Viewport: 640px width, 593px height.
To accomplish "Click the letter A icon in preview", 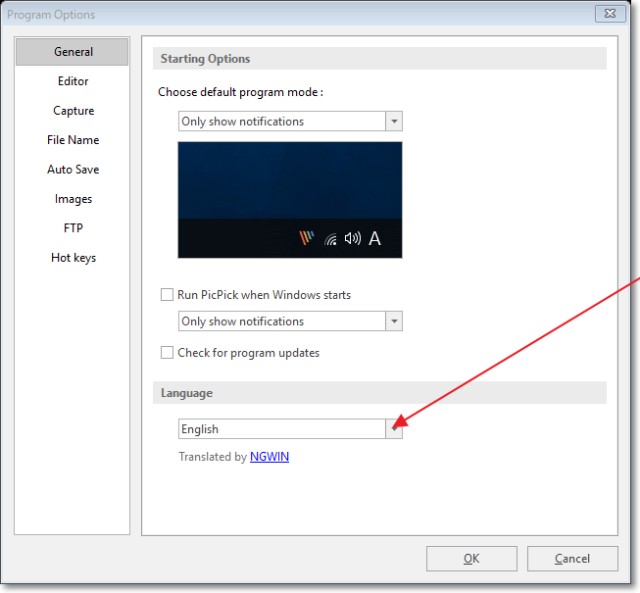I will 375,238.
